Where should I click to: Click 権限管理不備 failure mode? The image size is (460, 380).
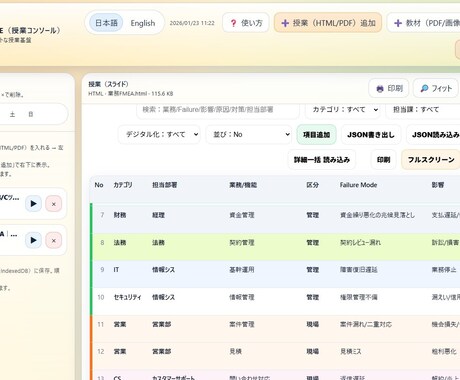(x=359, y=297)
